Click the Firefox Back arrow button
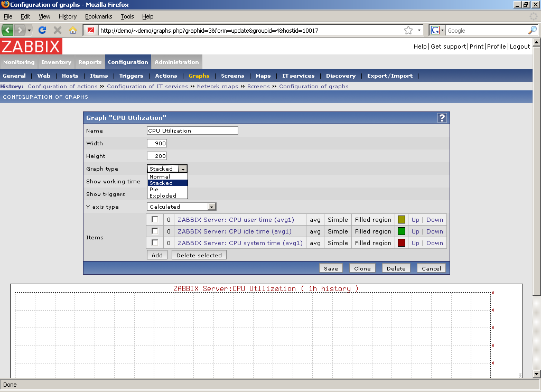The image size is (541, 392). point(7,30)
